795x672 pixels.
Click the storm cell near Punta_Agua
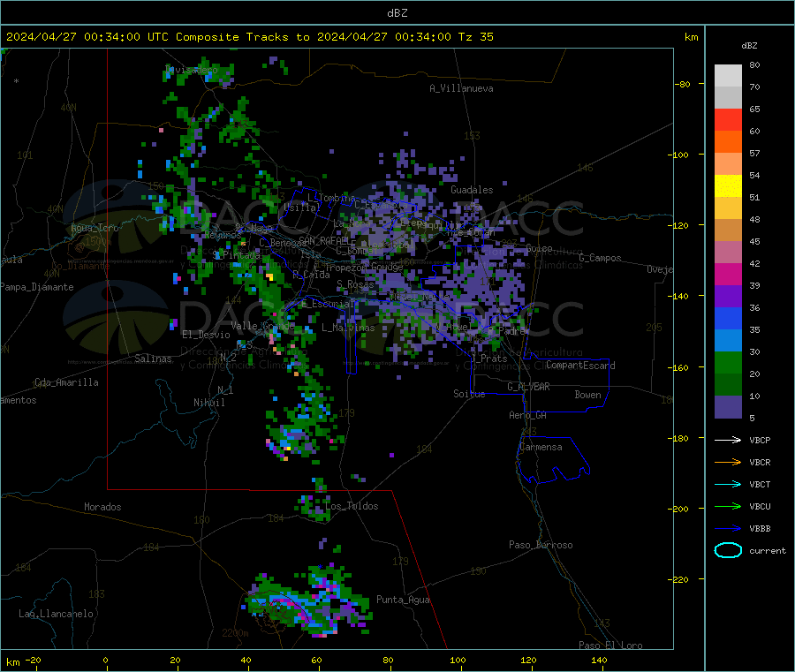(309, 602)
